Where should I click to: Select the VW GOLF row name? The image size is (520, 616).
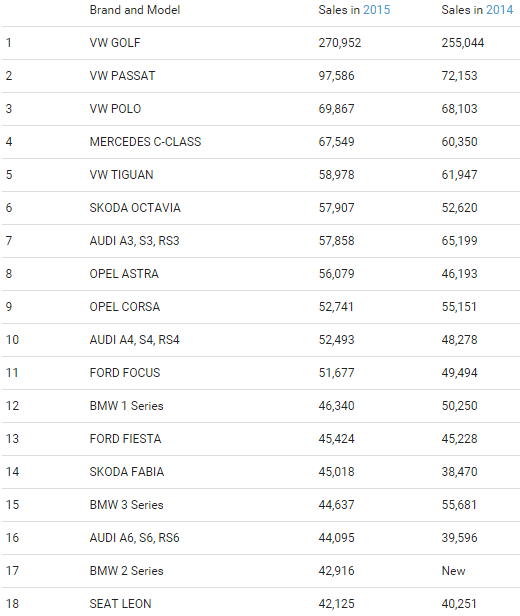tap(115, 43)
